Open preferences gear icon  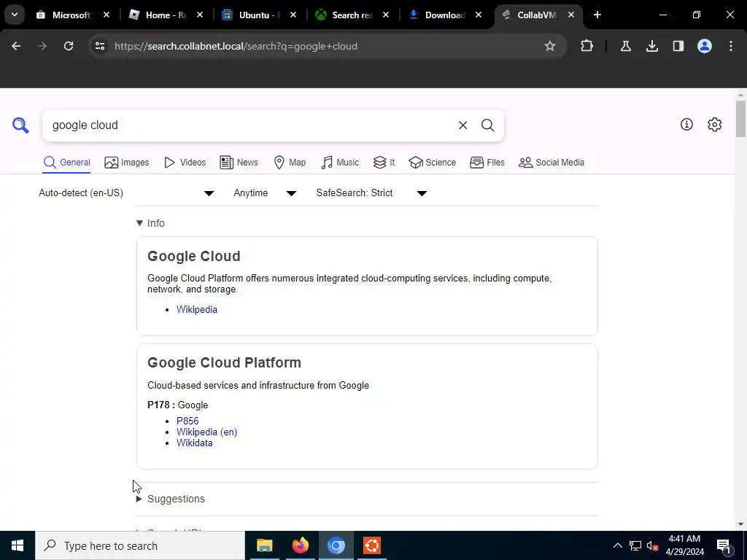(714, 124)
